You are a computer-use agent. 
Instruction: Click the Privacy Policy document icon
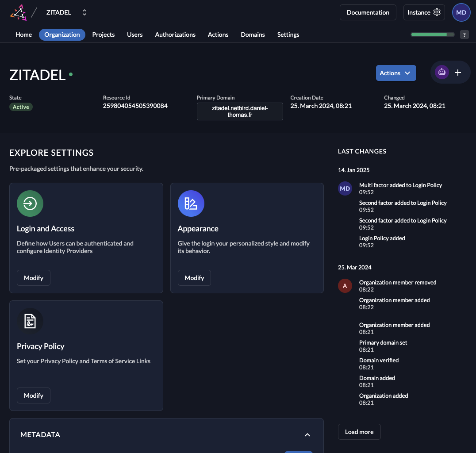[x=30, y=321]
